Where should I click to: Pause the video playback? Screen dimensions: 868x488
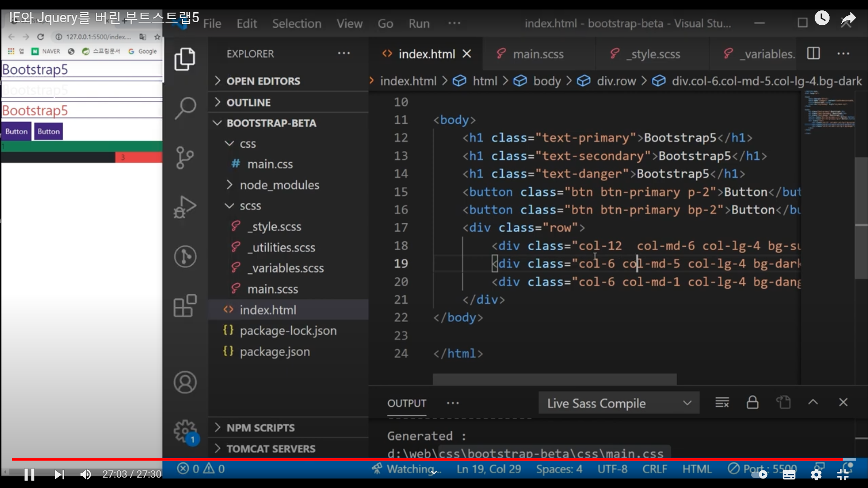(x=29, y=474)
